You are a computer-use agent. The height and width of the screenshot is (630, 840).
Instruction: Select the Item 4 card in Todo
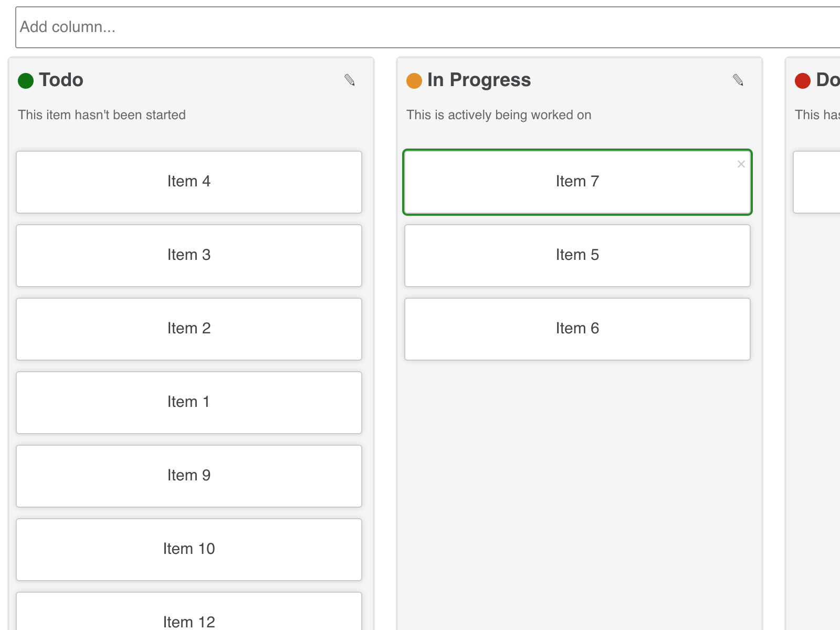(188, 182)
